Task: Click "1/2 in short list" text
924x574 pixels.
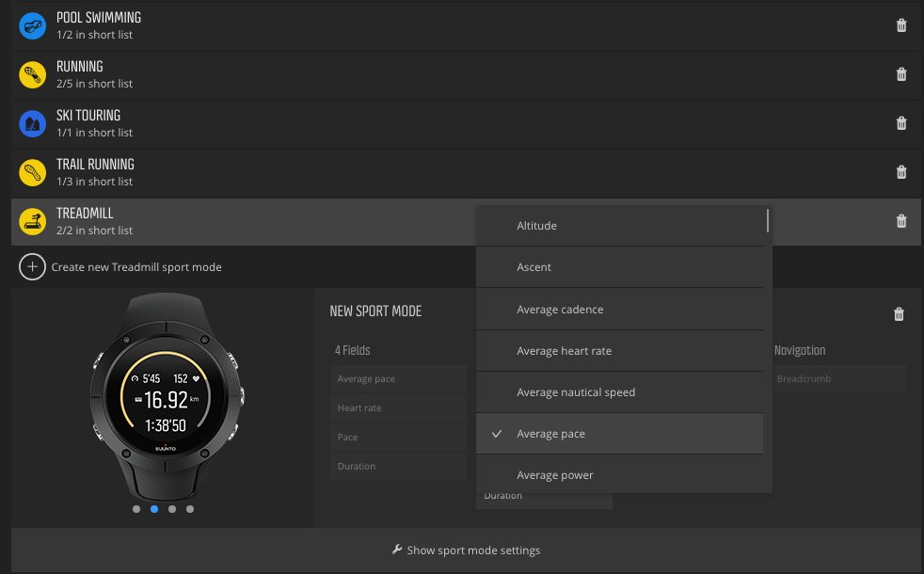Action: pos(94,35)
